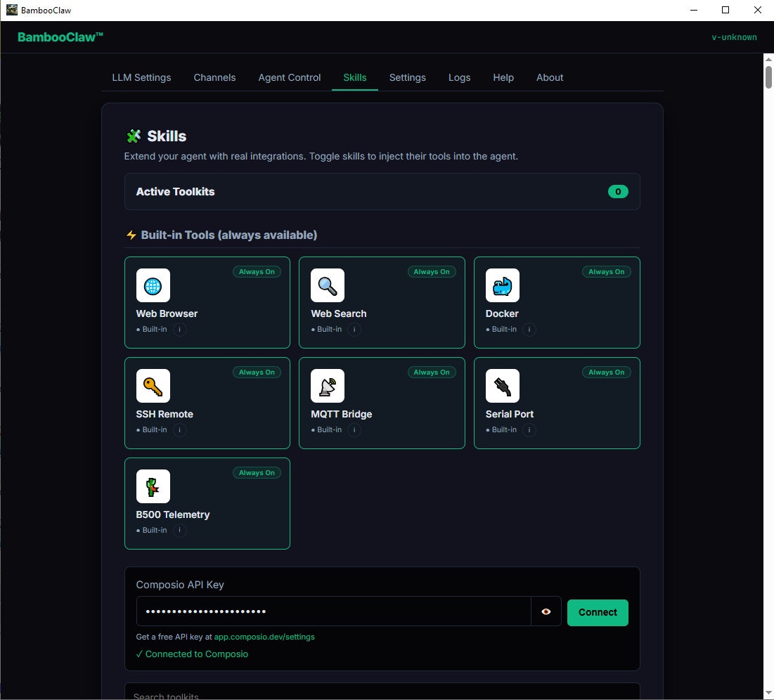Click Always On badge on SSH Remote
This screenshot has width=774, height=700.
click(x=257, y=372)
